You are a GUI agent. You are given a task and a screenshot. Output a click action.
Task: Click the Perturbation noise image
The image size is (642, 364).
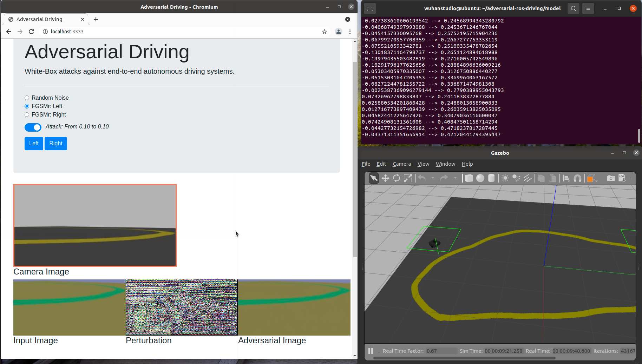pyautogui.click(x=182, y=307)
